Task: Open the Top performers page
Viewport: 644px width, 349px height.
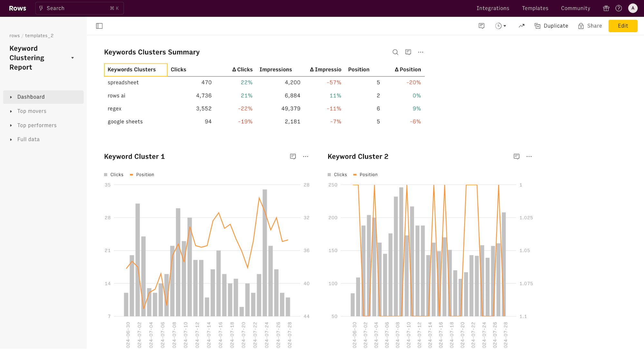Action: (x=37, y=125)
